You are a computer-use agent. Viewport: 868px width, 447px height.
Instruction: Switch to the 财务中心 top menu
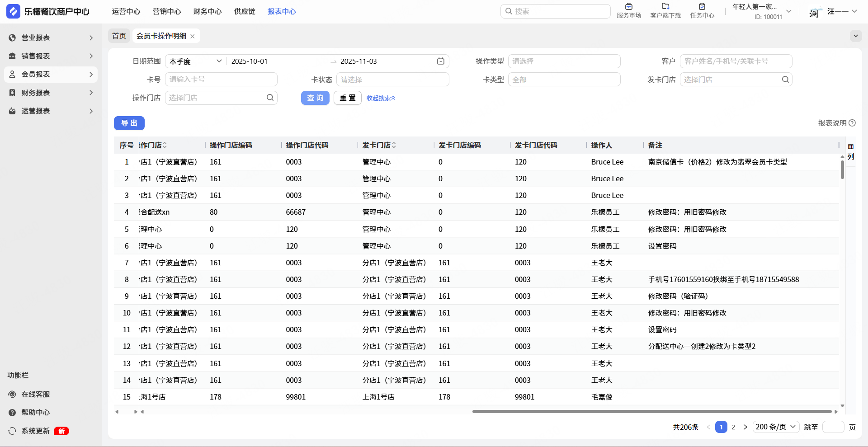[x=207, y=12]
